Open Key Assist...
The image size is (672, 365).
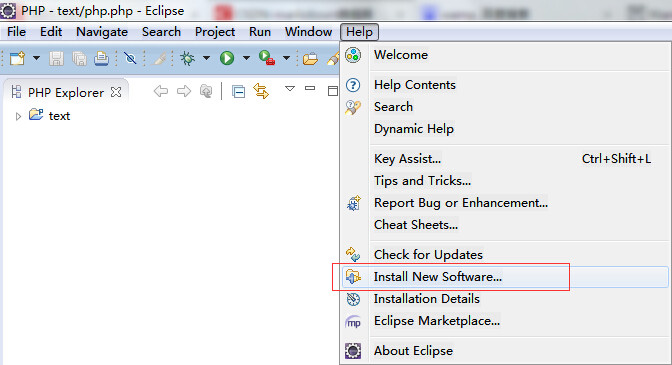(x=506, y=159)
